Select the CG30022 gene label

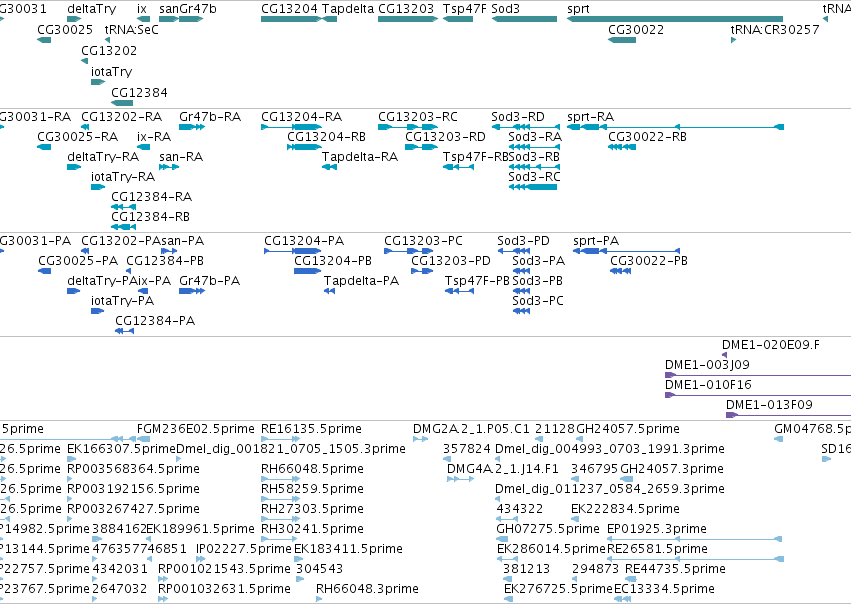pyautogui.click(x=636, y=29)
